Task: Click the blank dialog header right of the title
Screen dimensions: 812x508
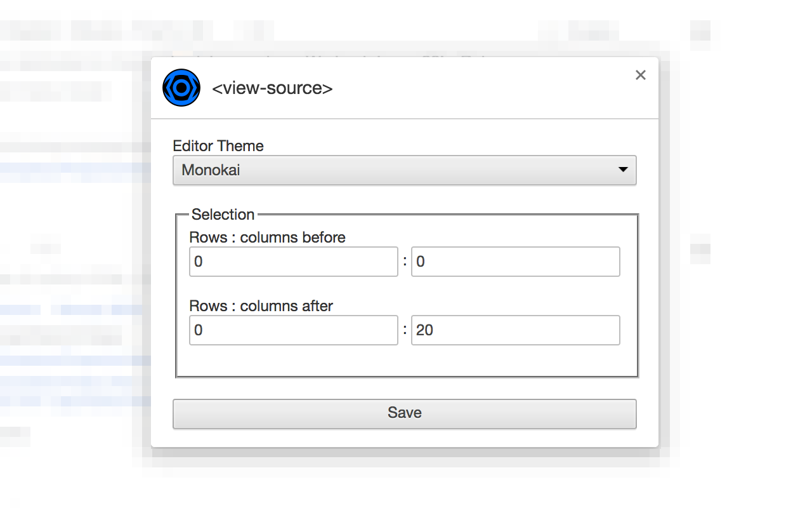Action: (482, 88)
